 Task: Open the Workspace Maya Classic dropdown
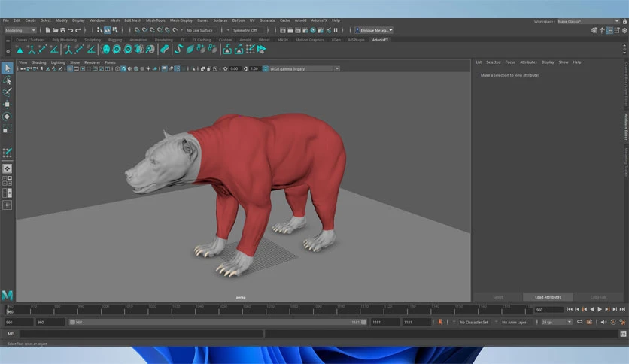pyautogui.click(x=588, y=21)
